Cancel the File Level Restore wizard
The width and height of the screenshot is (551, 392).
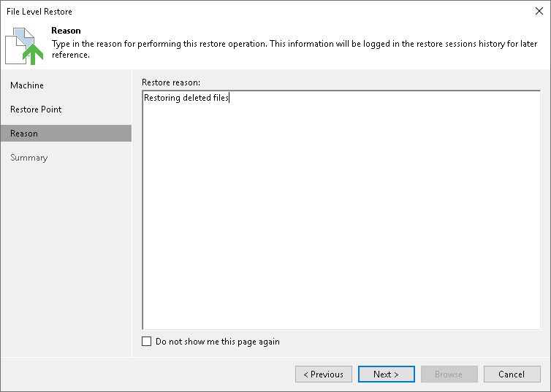pyautogui.click(x=512, y=374)
